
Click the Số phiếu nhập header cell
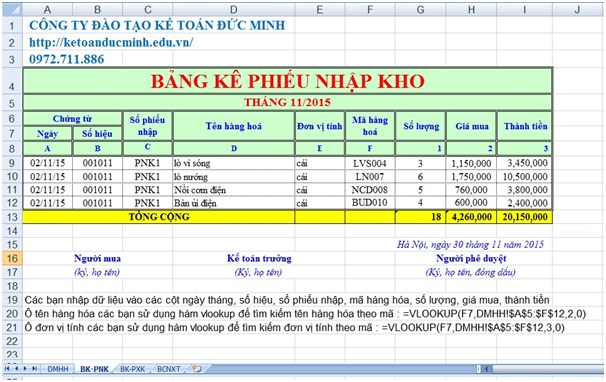147,126
